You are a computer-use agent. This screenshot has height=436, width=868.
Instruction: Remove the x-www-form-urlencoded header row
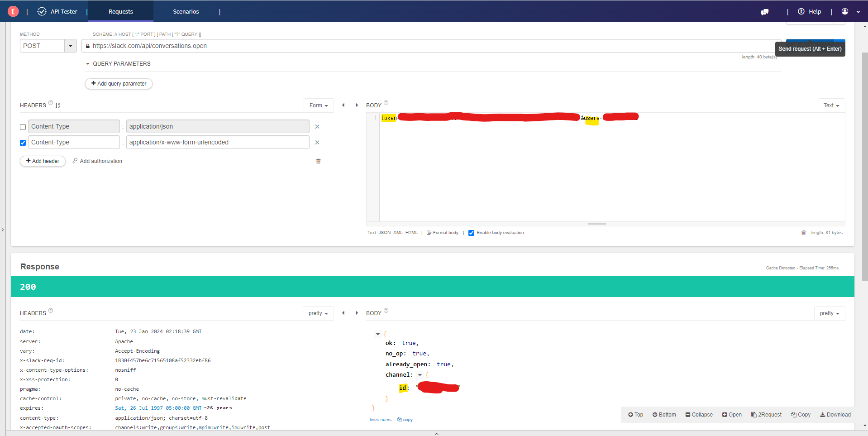tap(317, 143)
